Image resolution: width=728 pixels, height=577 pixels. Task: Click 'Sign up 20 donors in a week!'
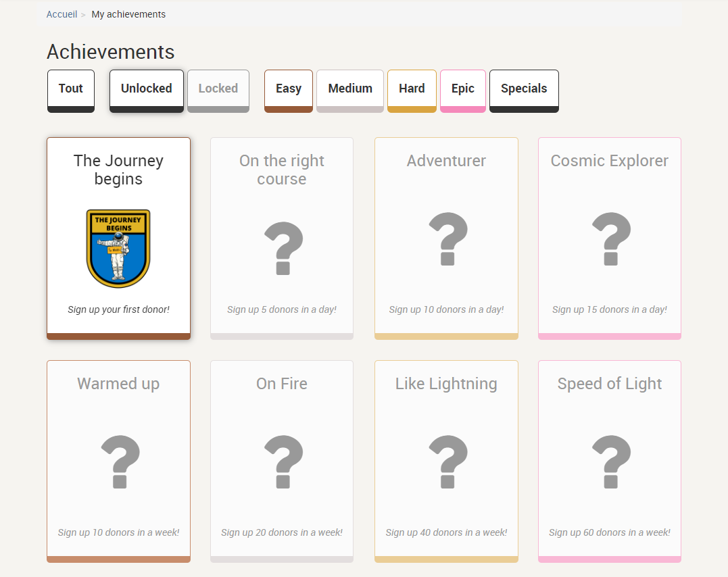282,532
